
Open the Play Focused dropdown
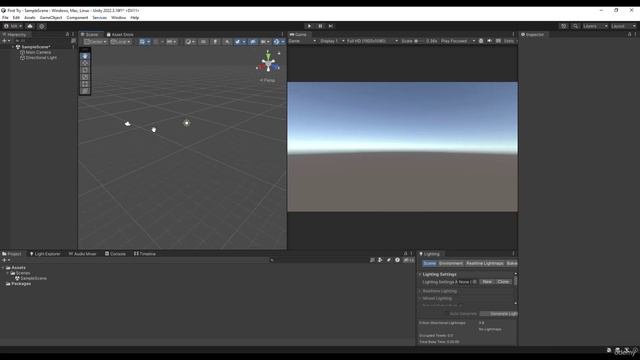point(458,41)
